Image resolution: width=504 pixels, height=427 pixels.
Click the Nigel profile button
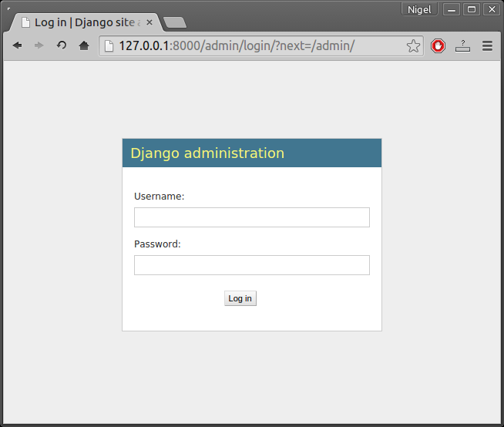419,10
